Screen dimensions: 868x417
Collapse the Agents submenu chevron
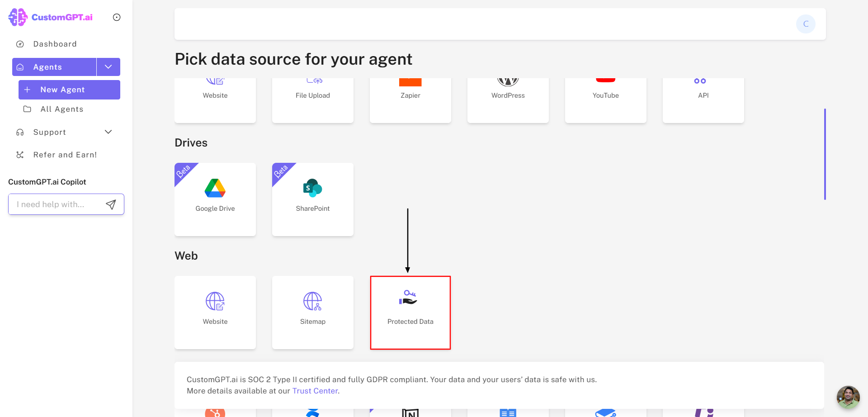coord(108,67)
